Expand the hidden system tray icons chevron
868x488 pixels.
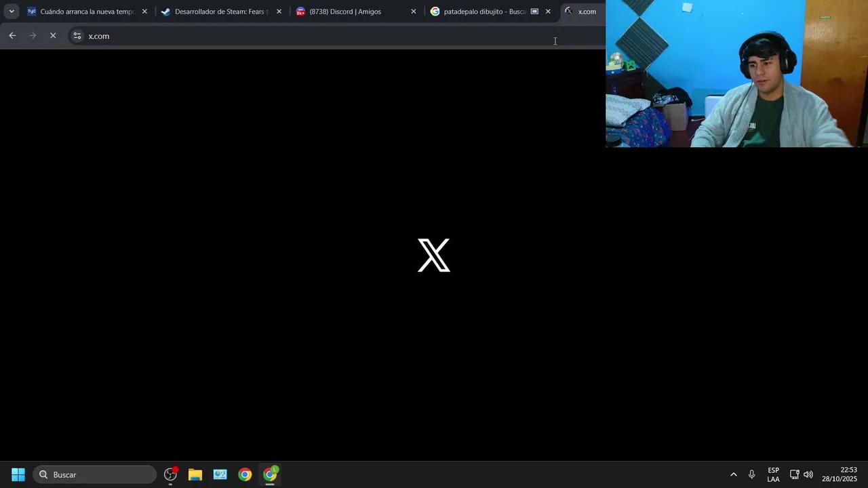pyautogui.click(x=733, y=474)
